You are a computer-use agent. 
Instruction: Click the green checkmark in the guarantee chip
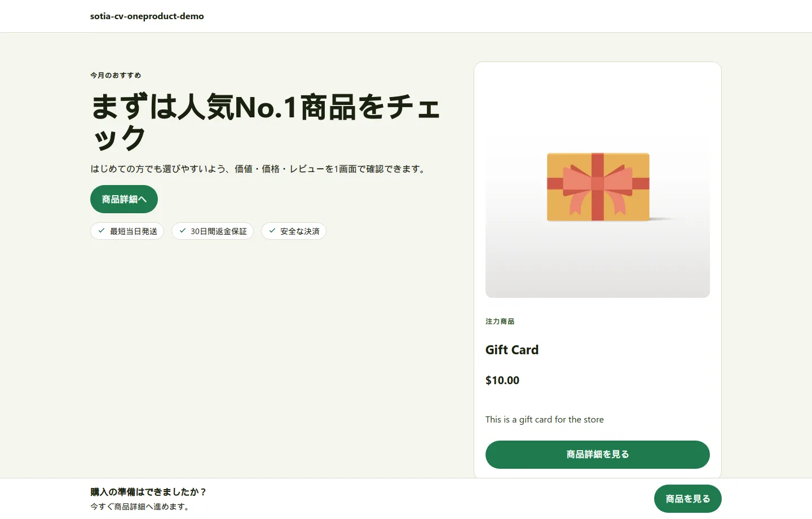[182, 231]
